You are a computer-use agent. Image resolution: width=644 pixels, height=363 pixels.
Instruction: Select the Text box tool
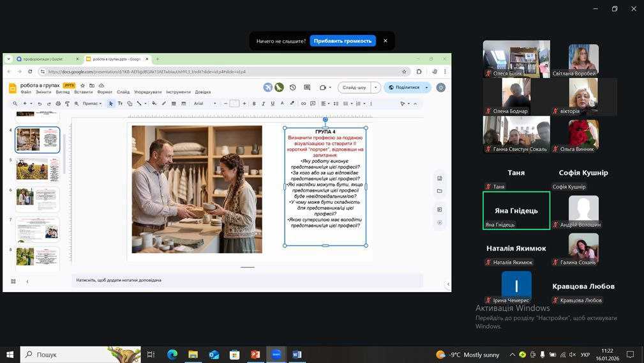(x=120, y=104)
